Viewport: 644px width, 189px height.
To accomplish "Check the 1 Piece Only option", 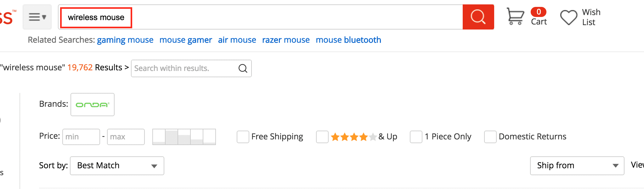I will tap(416, 137).
